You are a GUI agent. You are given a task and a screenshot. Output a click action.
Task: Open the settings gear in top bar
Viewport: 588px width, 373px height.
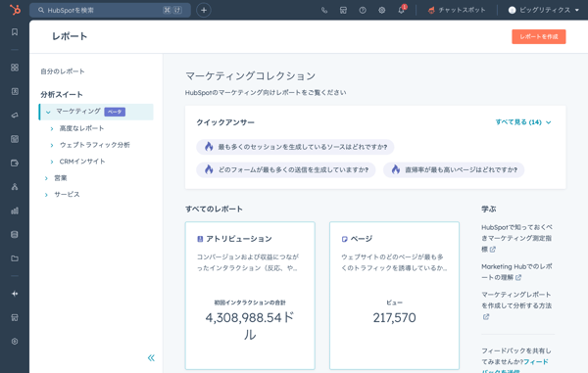tap(382, 10)
